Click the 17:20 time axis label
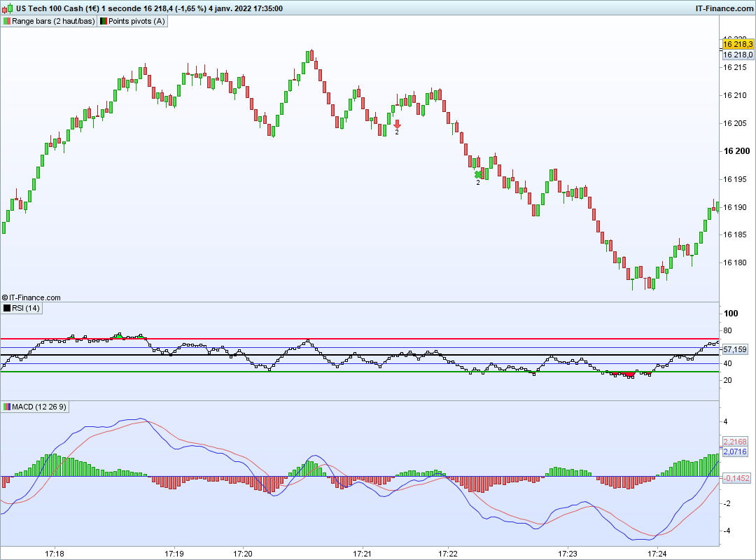Screen dimensions: 756x560 242,554
